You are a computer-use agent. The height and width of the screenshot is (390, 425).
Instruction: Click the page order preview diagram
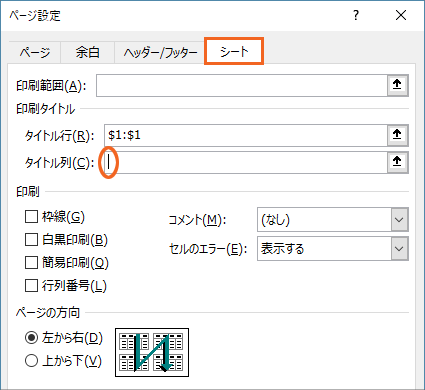(152, 352)
